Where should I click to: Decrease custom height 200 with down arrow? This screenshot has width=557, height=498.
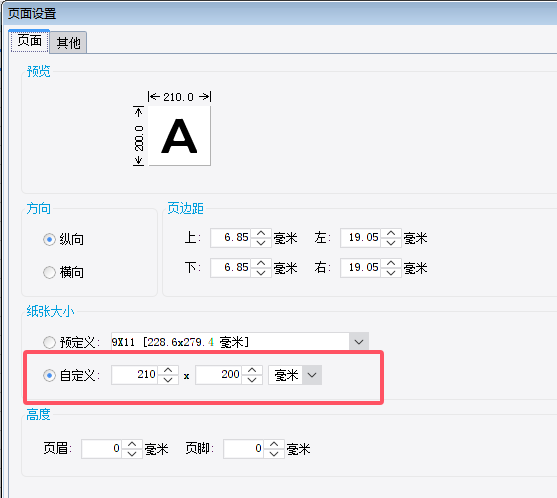point(252,380)
